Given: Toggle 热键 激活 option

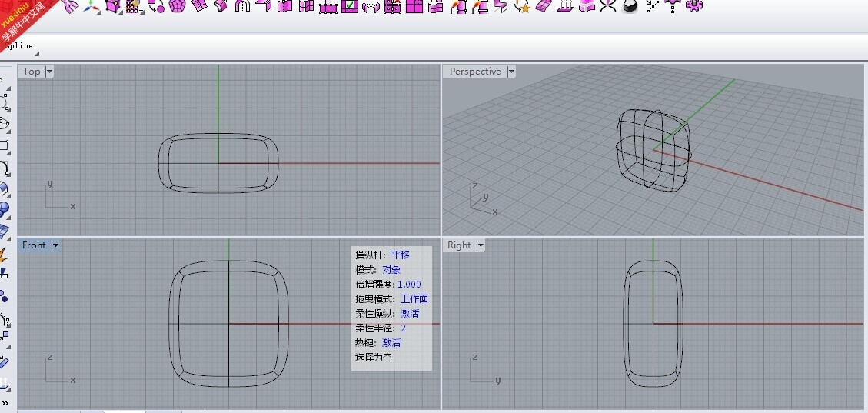Looking at the screenshot, I should click(391, 343).
